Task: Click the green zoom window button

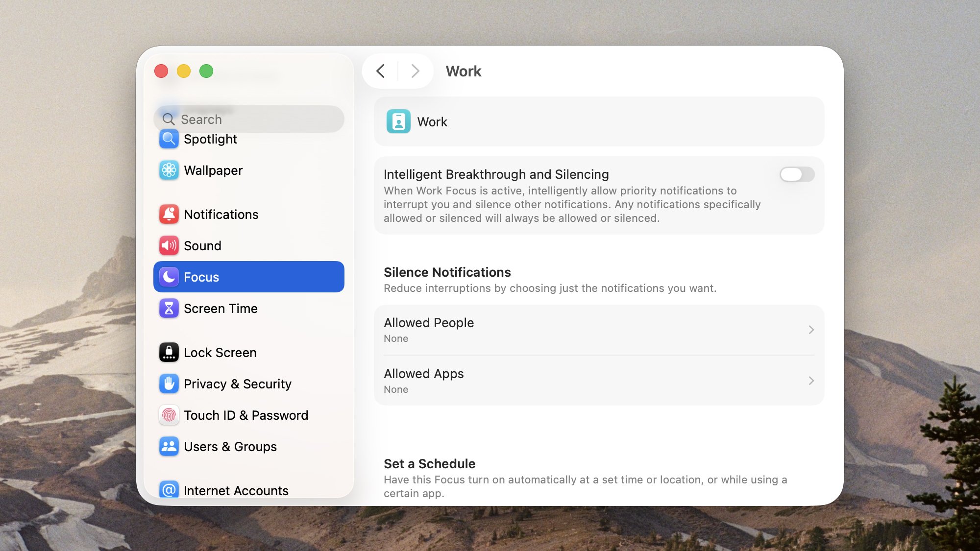Action: click(x=206, y=71)
